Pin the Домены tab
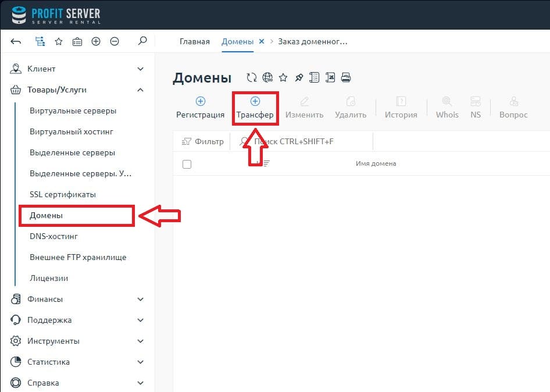550x392 pixels. click(x=299, y=77)
